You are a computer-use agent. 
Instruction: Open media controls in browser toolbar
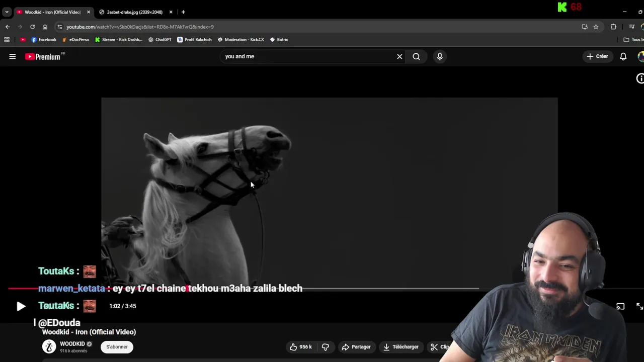632,27
